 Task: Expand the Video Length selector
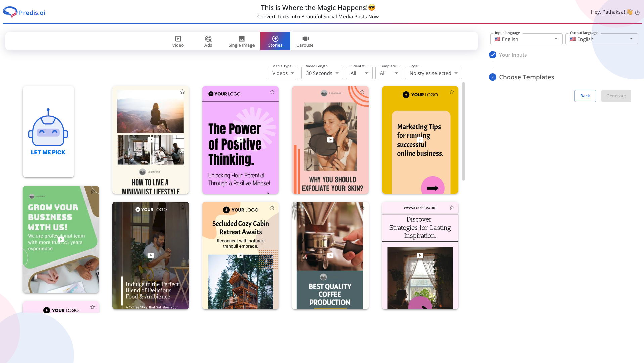coord(321,73)
